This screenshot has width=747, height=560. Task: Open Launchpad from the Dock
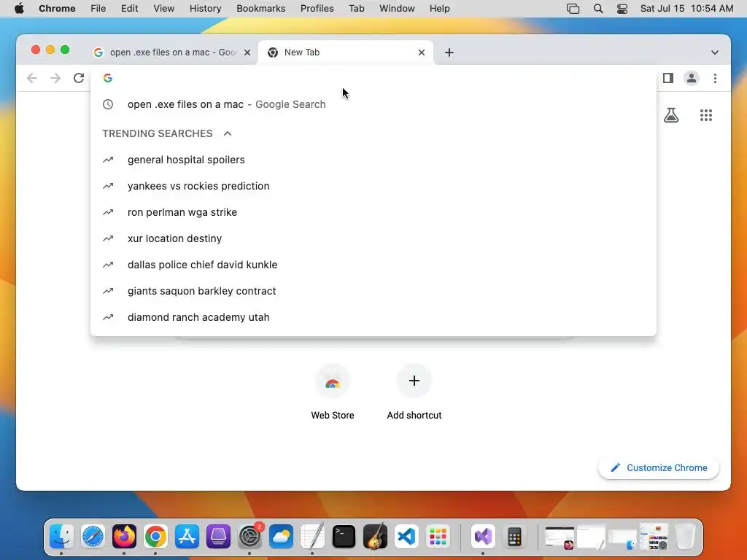tap(438, 537)
